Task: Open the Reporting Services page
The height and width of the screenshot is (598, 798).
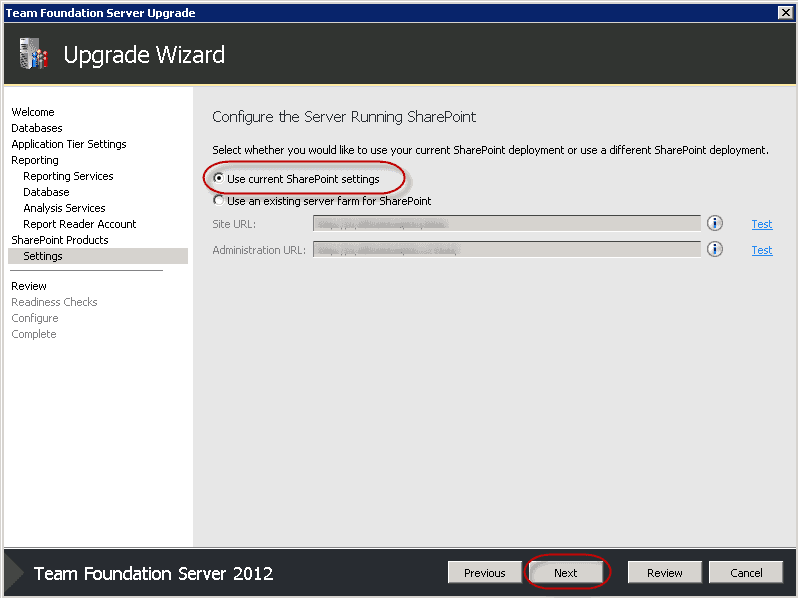Action: coord(68,176)
